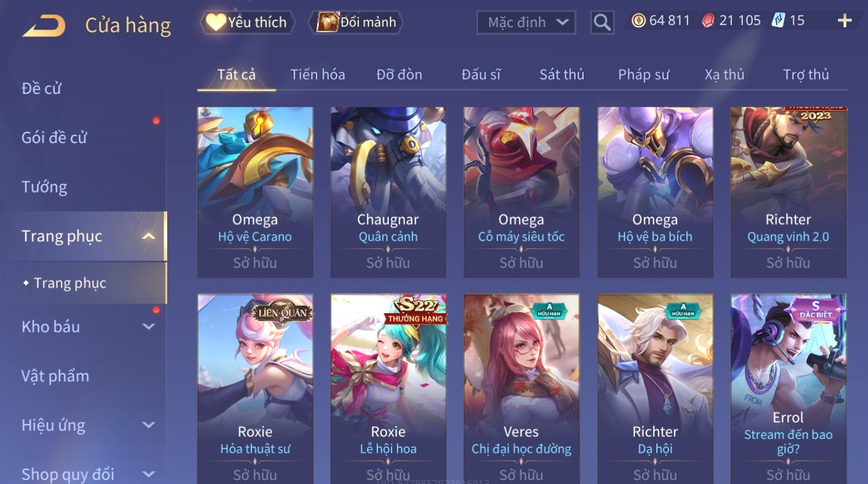Click the gold coin balance icon

click(x=638, y=21)
